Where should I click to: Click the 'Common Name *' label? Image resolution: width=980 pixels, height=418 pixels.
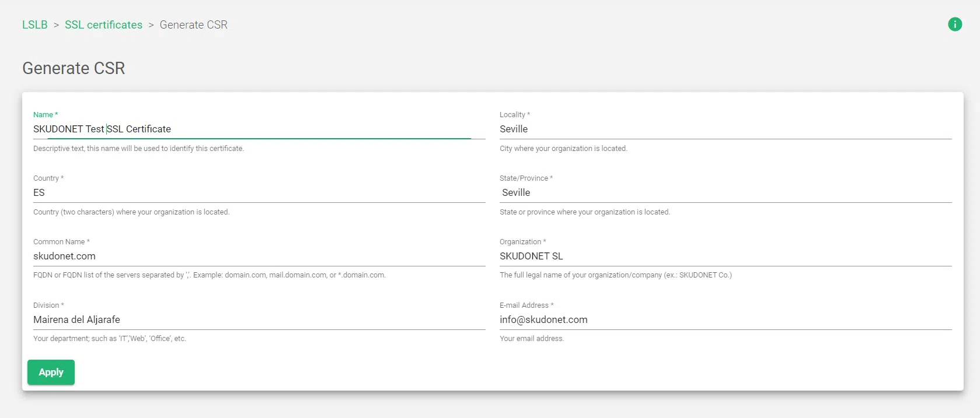[x=61, y=242]
